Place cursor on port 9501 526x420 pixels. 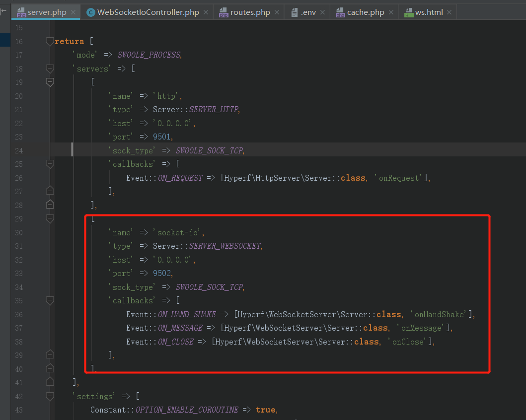click(x=162, y=137)
